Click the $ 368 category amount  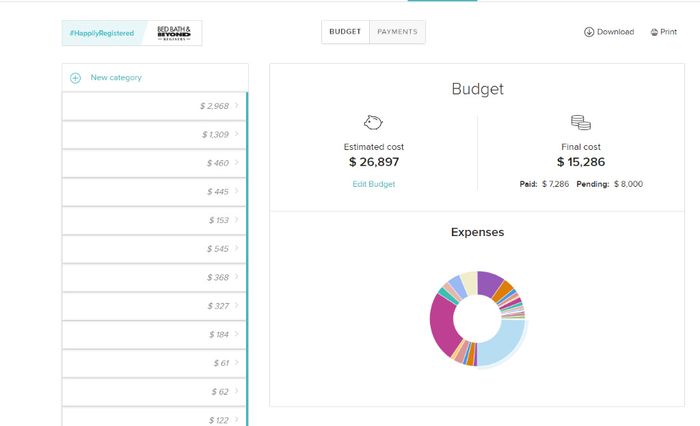(x=217, y=278)
